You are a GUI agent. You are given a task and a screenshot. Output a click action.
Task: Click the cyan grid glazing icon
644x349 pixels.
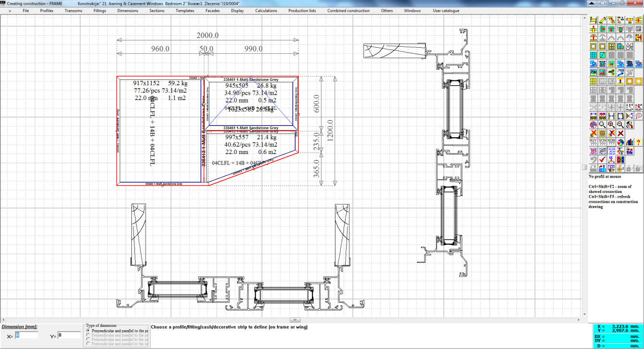click(x=593, y=55)
